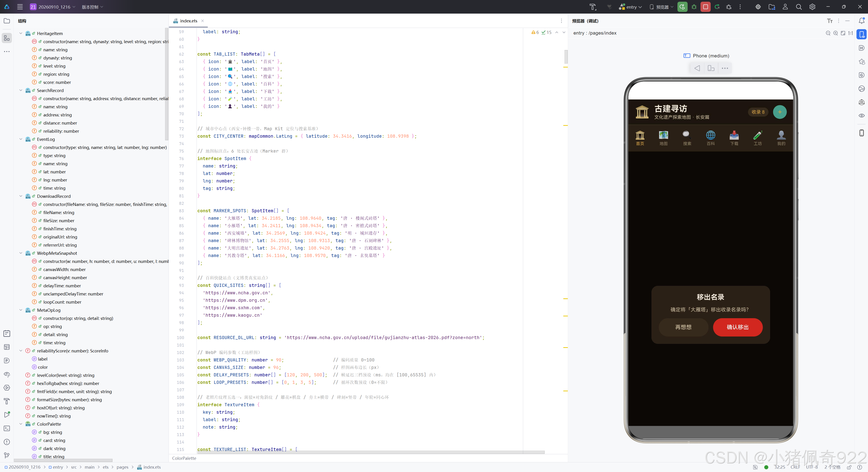Click the 确认移出 confirm button
The image size is (868, 472).
(x=738, y=327)
